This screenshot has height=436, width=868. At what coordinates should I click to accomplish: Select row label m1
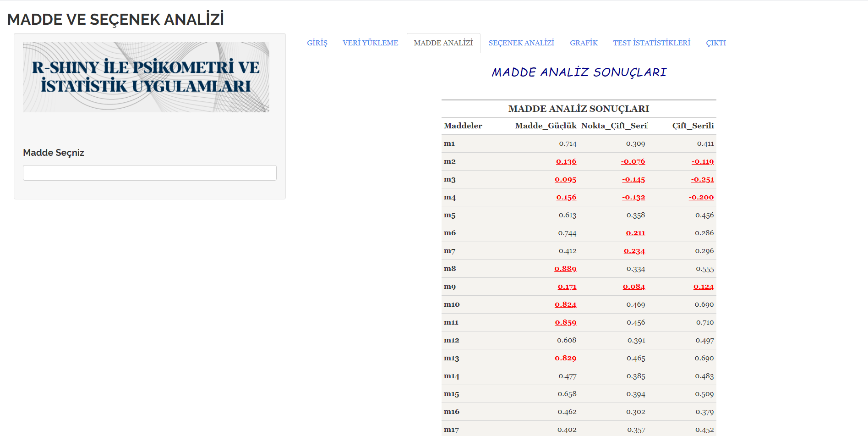point(449,143)
